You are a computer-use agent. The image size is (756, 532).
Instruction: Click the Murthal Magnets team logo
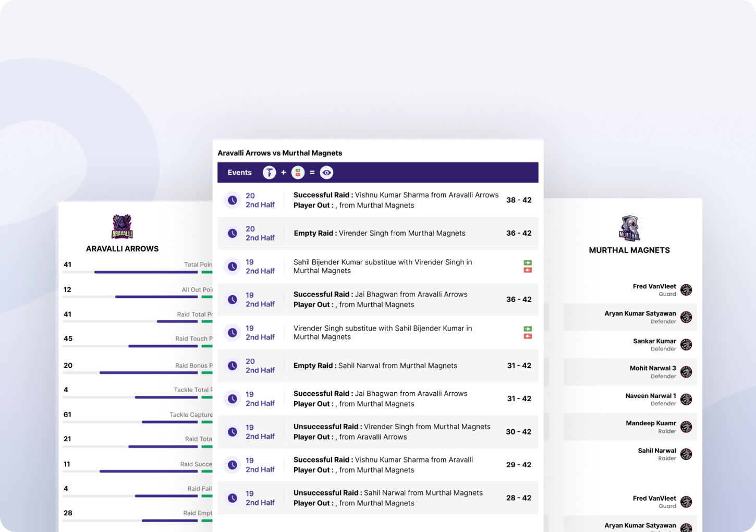(x=629, y=228)
